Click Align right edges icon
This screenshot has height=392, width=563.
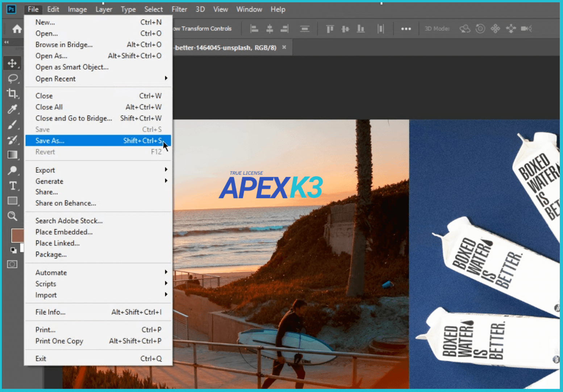[x=285, y=29]
